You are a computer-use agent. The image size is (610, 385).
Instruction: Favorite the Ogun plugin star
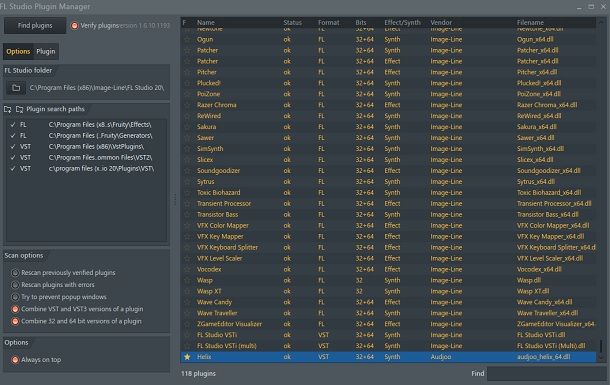click(188, 39)
